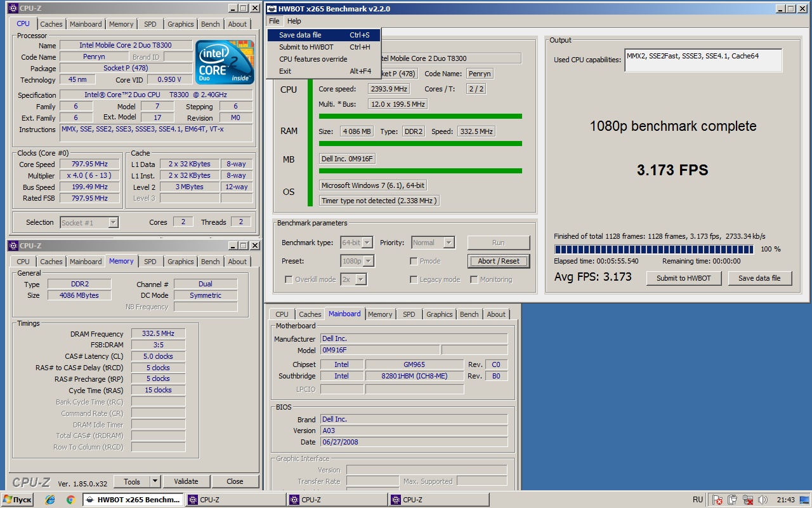Launch Internet Explorer from the taskbar
Screen dimensions: 812x508
(50, 500)
